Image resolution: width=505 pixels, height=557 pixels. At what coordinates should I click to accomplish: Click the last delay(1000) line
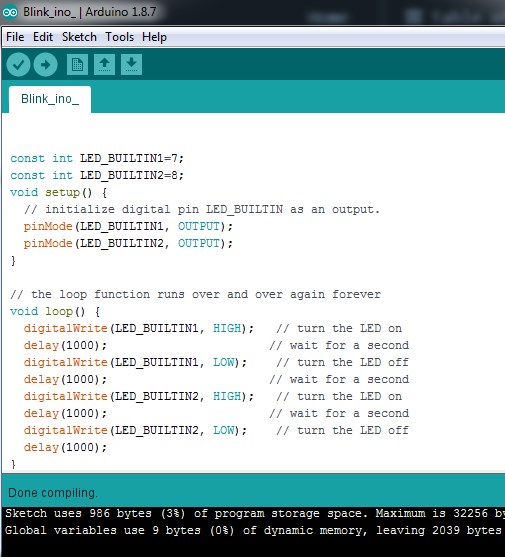65,447
